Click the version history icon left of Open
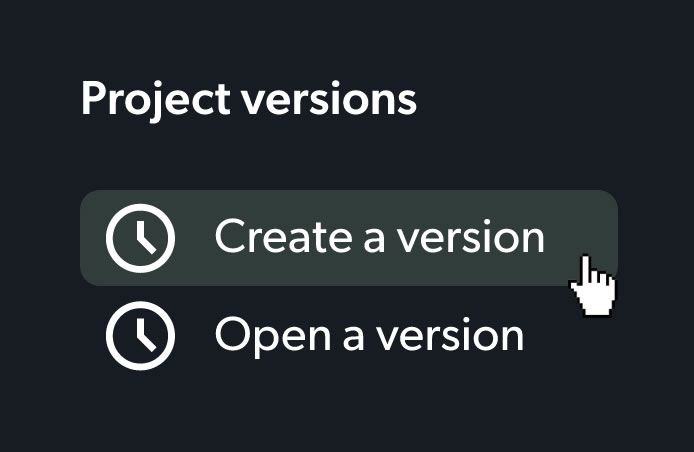 [x=140, y=336]
